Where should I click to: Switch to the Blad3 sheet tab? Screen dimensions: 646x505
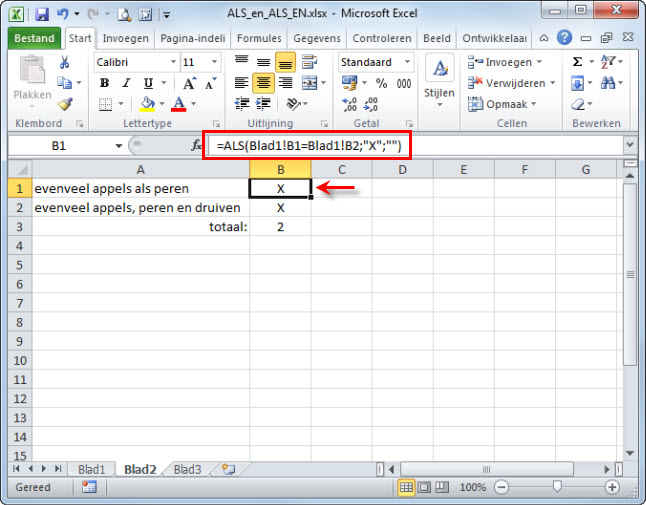pos(187,470)
